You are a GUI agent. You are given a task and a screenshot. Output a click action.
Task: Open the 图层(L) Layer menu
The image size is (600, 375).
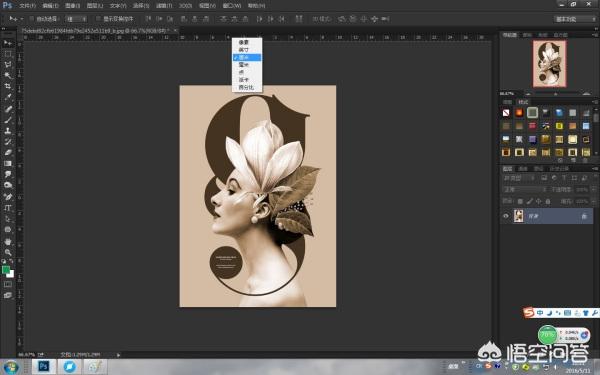(95, 6)
